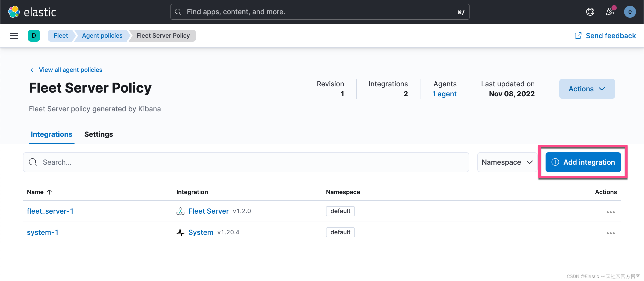Click default namespace badge for system-1
Image resolution: width=644 pixels, height=281 pixels.
tap(340, 232)
